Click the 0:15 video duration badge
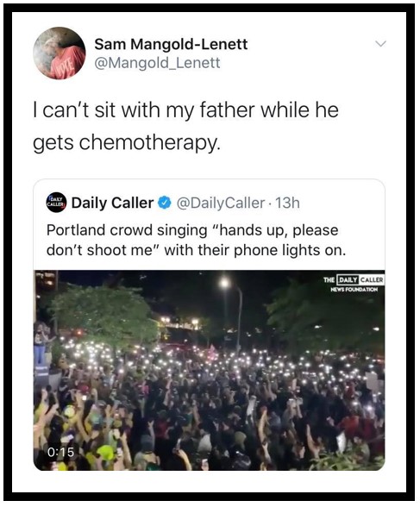 60,452
